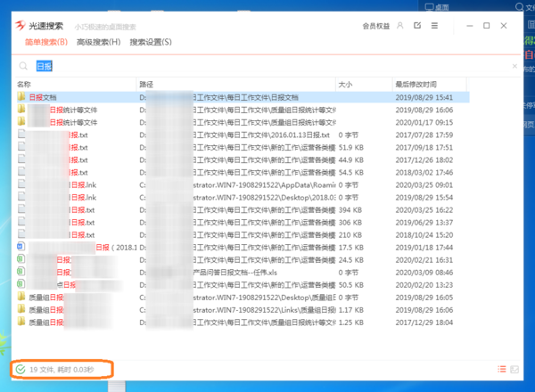Click file icon of row modified 2017/07/28 17:59
Viewport: 535px width, 392px height.
click(x=21, y=135)
